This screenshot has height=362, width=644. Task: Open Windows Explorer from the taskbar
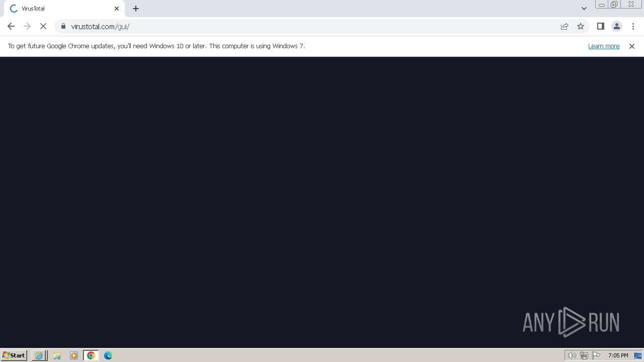click(x=57, y=355)
